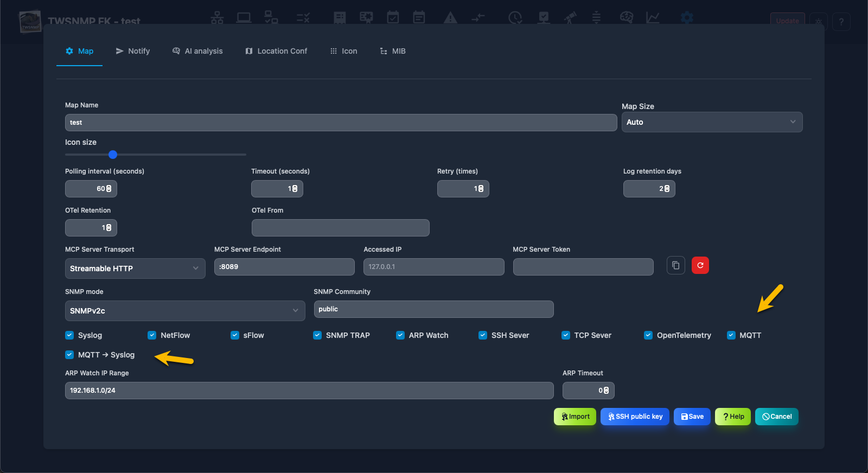Toggle the MQTT → Syslog checkbox
The width and height of the screenshot is (868, 473).
[69, 355]
